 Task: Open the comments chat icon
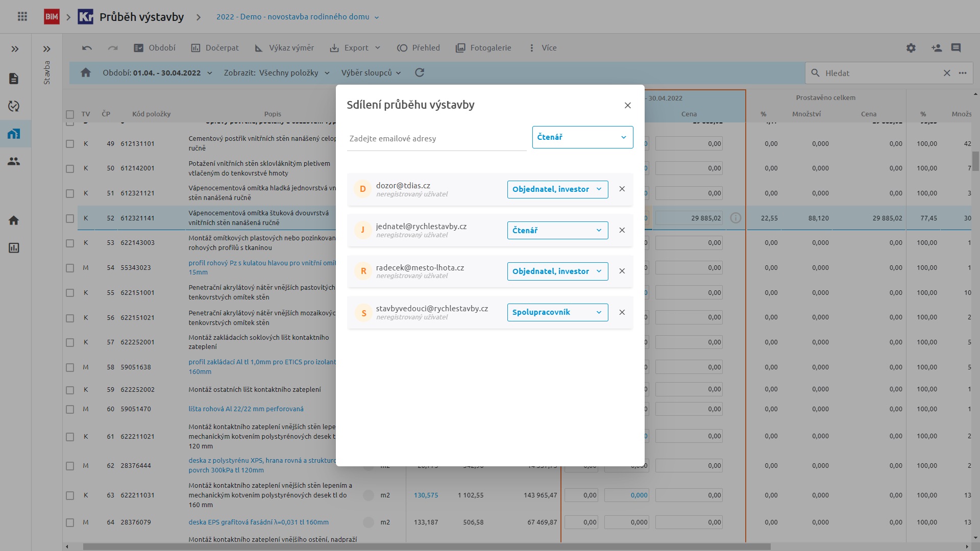[x=956, y=48]
